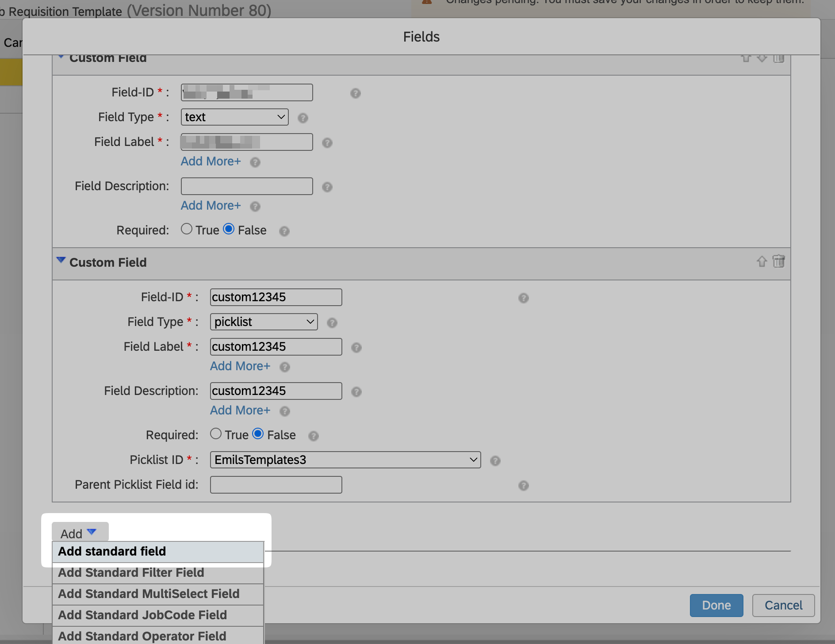Image resolution: width=835 pixels, height=644 pixels.
Task: Set Required to True for text field
Action: click(187, 229)
